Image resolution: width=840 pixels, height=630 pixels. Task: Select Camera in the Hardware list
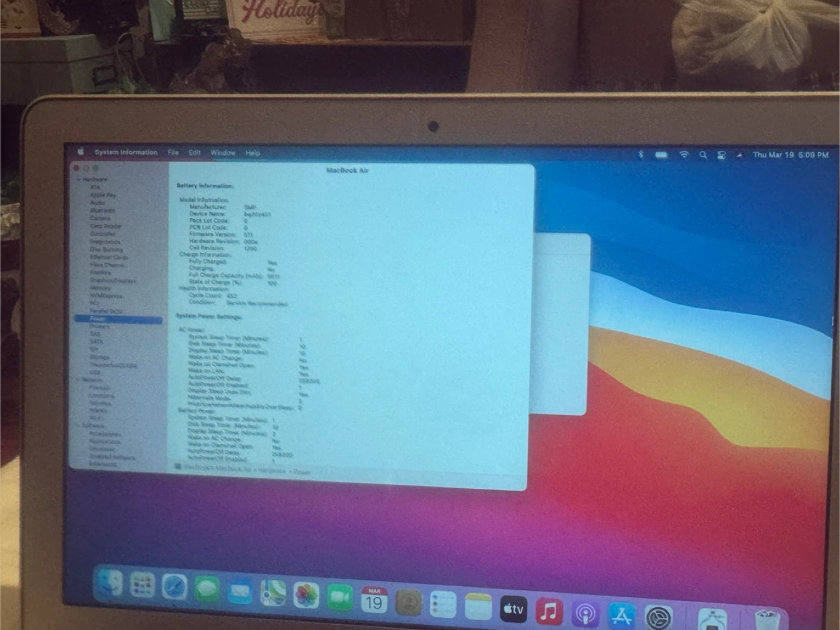(x=100, y=218)
